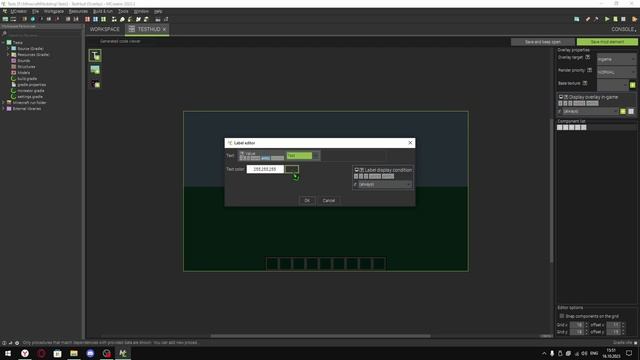This screenshot has width=640, height=360.
Task: Open the MCreator app in taskbar
Action: click(x=123, y=353)
